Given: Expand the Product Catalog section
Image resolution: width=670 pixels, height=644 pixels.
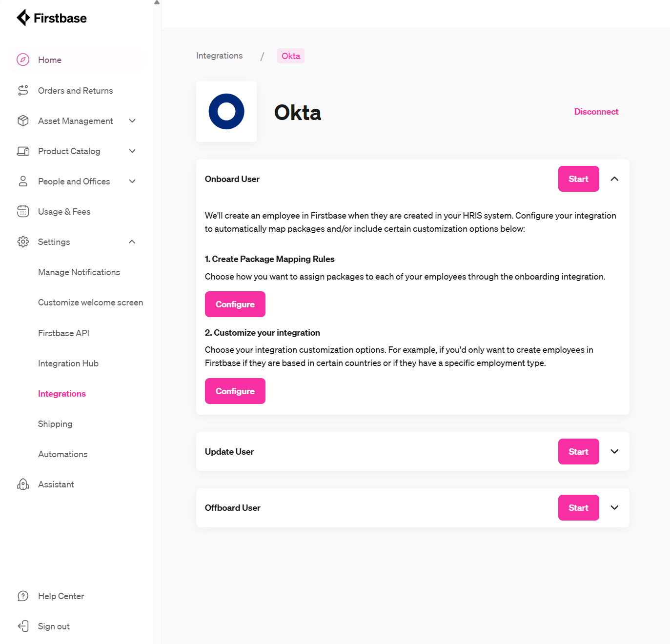Looking at the screenshot, I should [132, 151].
